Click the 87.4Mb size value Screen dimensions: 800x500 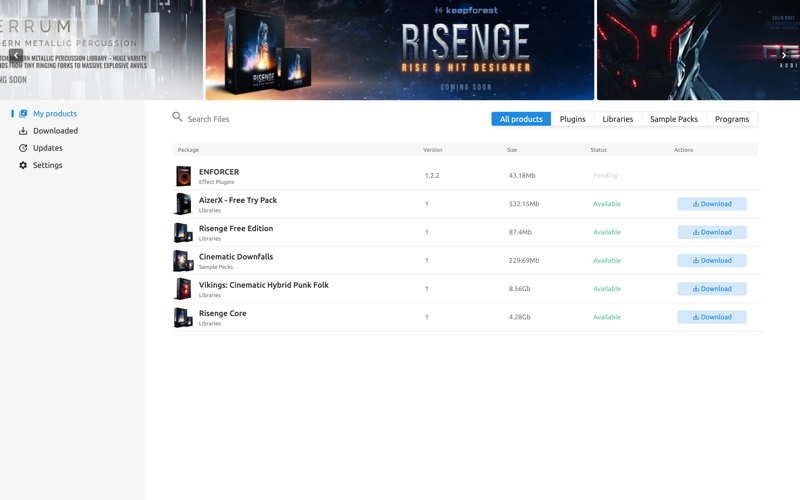(x=520, y=232)
